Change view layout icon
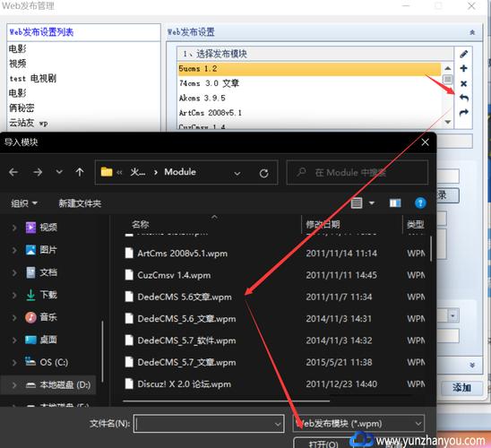Viewport: 491px width, 448px height. pyautogui.click(x=357, y=203)
